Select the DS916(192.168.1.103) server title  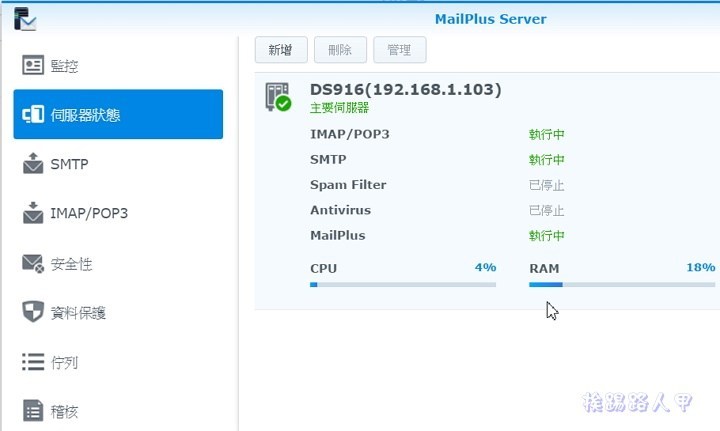[x=405, y=90]
